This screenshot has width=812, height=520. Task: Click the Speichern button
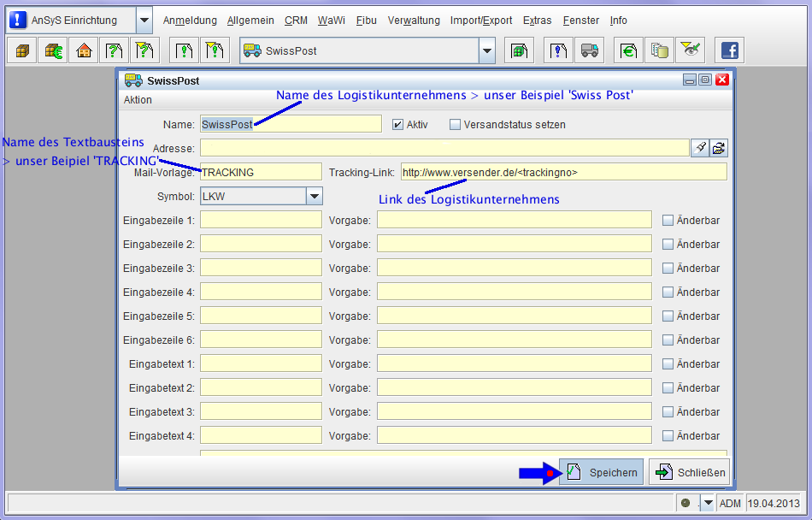(x=602, y=472)
